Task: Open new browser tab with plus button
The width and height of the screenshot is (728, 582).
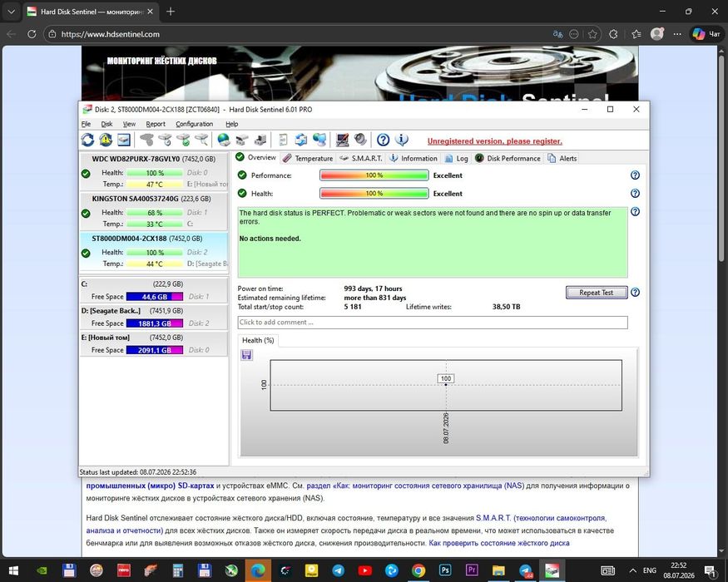Action: click(171, 11)
